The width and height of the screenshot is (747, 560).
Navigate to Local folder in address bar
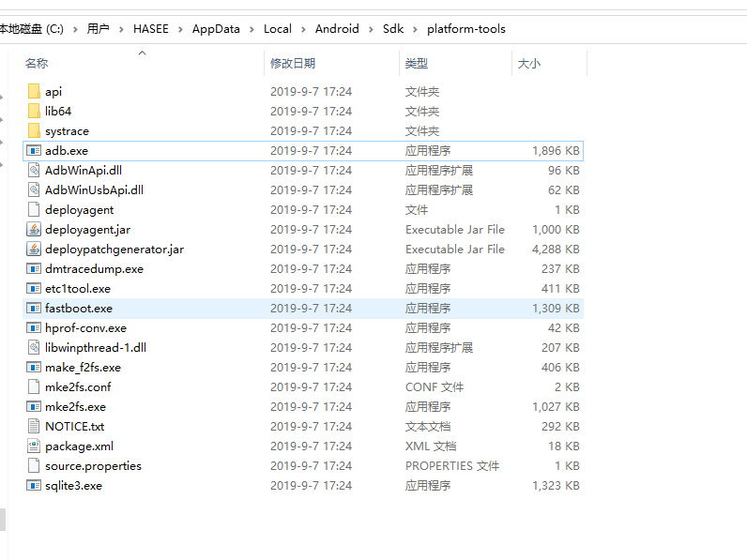(x=278, y=29)
